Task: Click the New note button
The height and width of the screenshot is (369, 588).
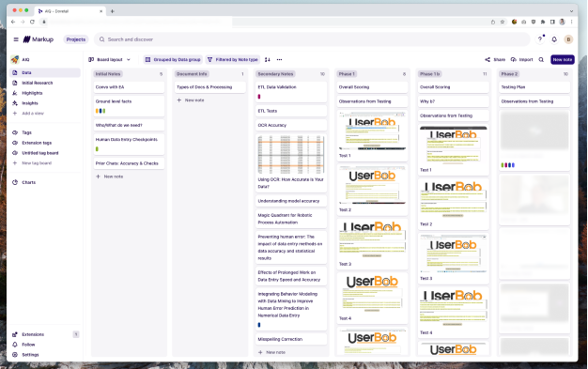Action: pyautogui.click(x=562, y=60)
